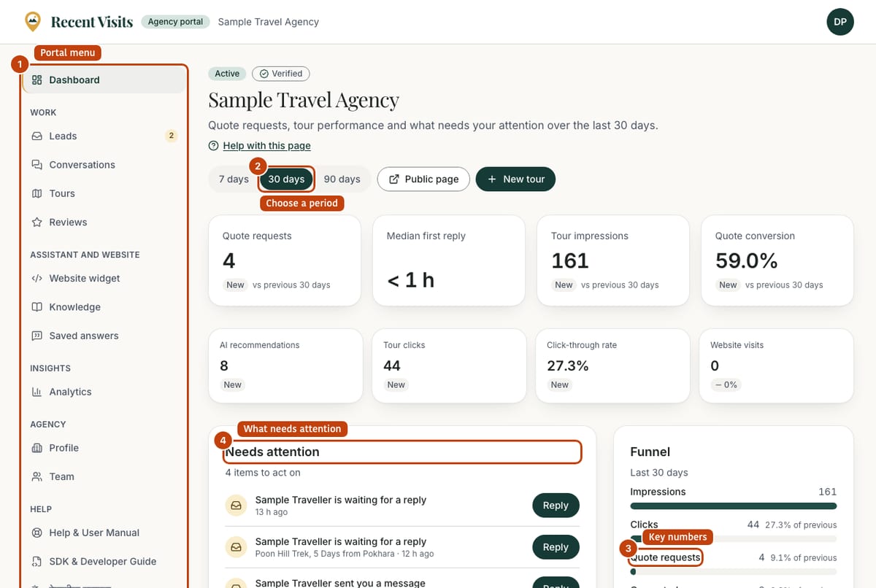Click the Reviews star icon
The image size is (876, 588).
(36, 223)
